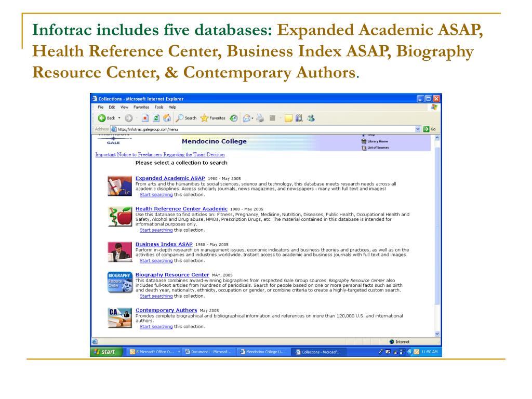This screenshot has height=399, width=532.
Task: Open the View menu
Action: (124, 107)
